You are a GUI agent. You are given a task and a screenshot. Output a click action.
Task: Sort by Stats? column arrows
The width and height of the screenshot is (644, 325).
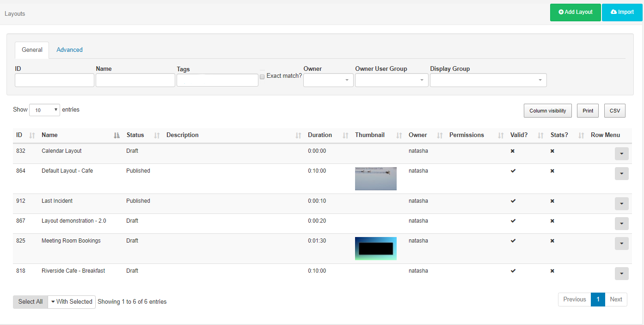click(581, 135)
